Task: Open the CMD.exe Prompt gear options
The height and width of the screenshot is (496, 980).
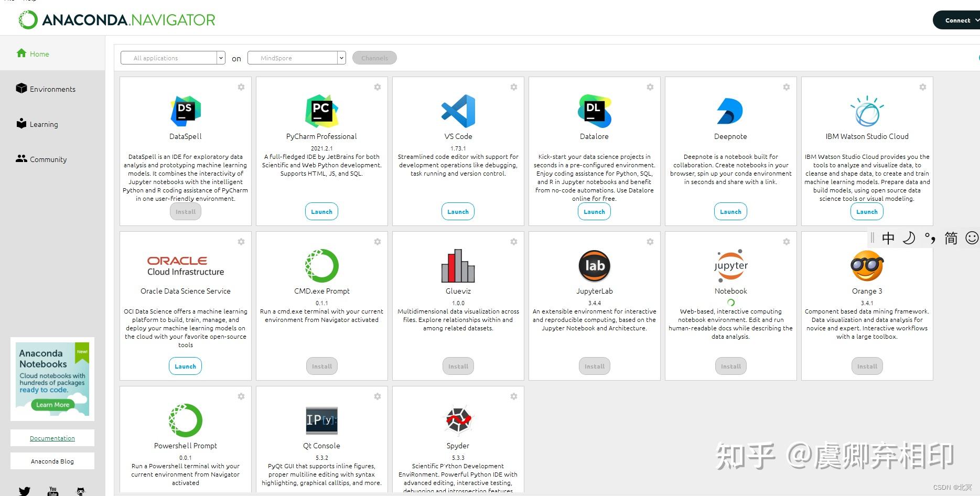Action: pyautogui.click(x=378, y=242)
